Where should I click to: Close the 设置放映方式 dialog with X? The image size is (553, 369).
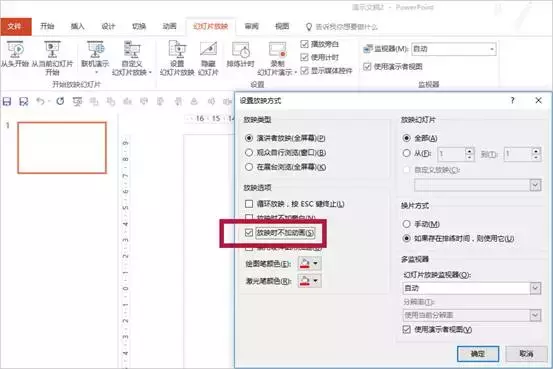pos(539,101)
